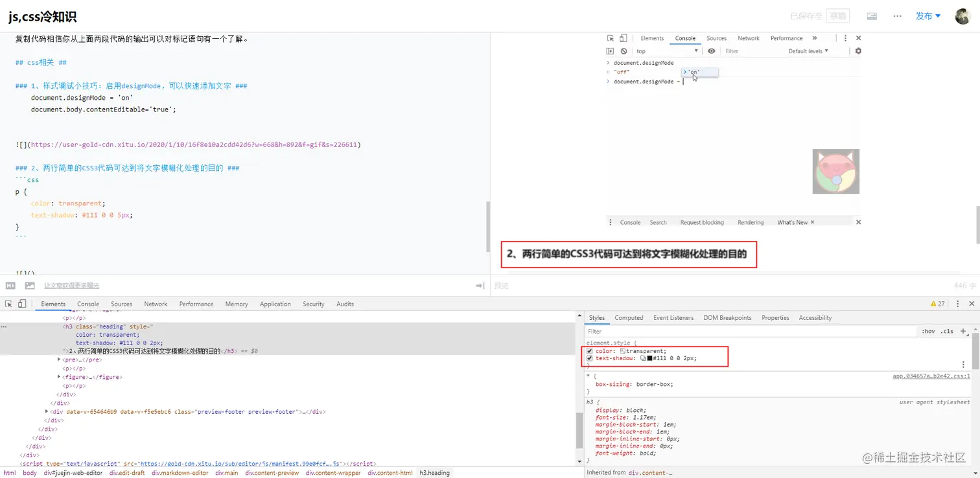Open the 发布 publish dropdown
The width and height of the screenshot is (980, 478).
[928, 16]
